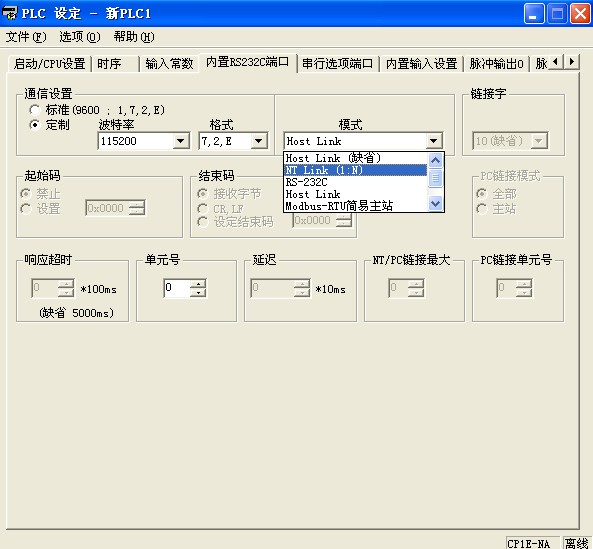Click the PLC settings title bar icon
The height and width of the screenshot is (549, 593).
point(9,13)
